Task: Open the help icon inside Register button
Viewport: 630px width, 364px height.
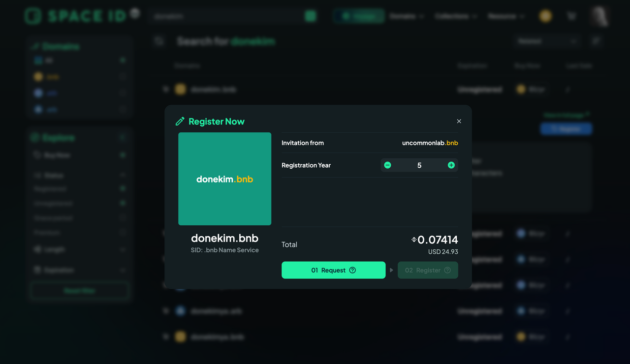Action: 447,270
